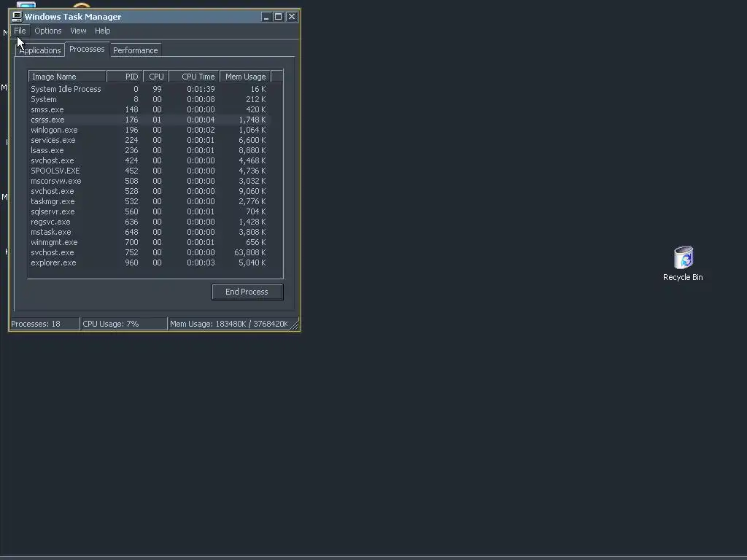Image resolution: width=747 pixels, height=560 pixels.
Task: Click the Task Manager title bar icon
Action: point(18,17)
